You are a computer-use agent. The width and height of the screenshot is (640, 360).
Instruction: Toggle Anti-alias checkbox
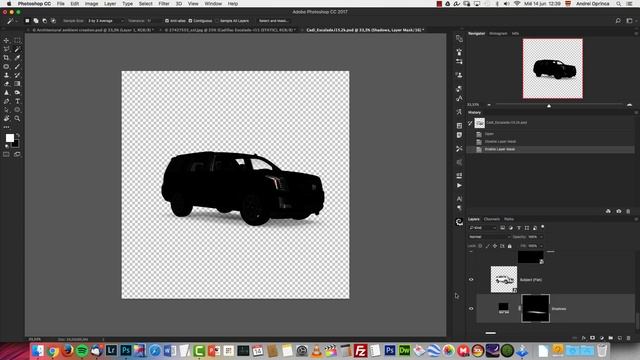click(167, 20)
